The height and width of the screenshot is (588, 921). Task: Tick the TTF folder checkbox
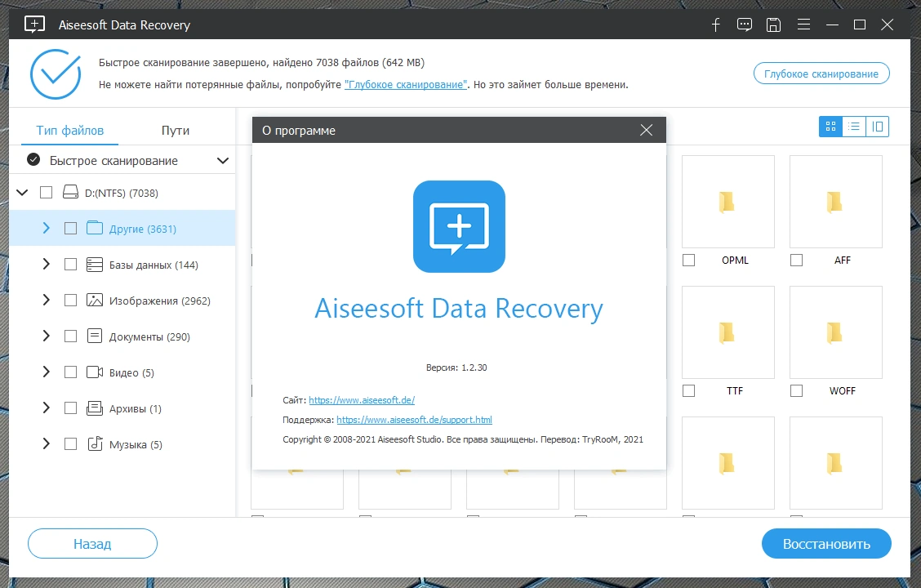[x=689, y=390]
